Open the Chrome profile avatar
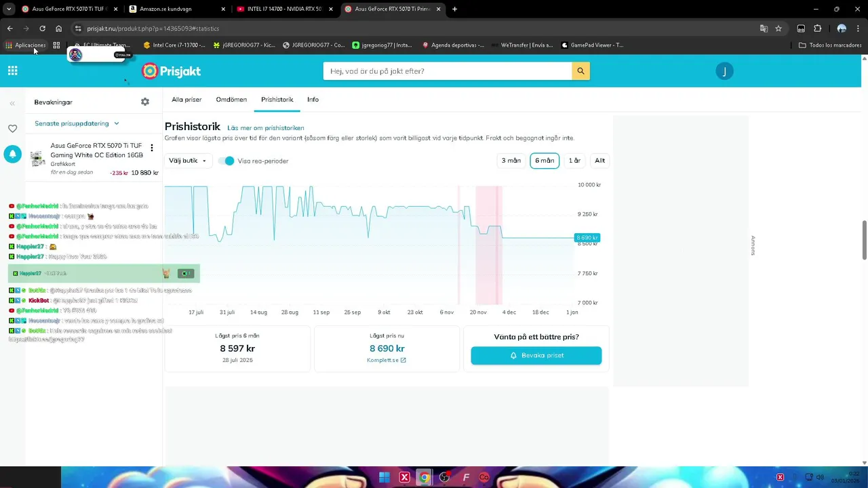Viewport: 868px width, 488px height. (x=842, y=28)
